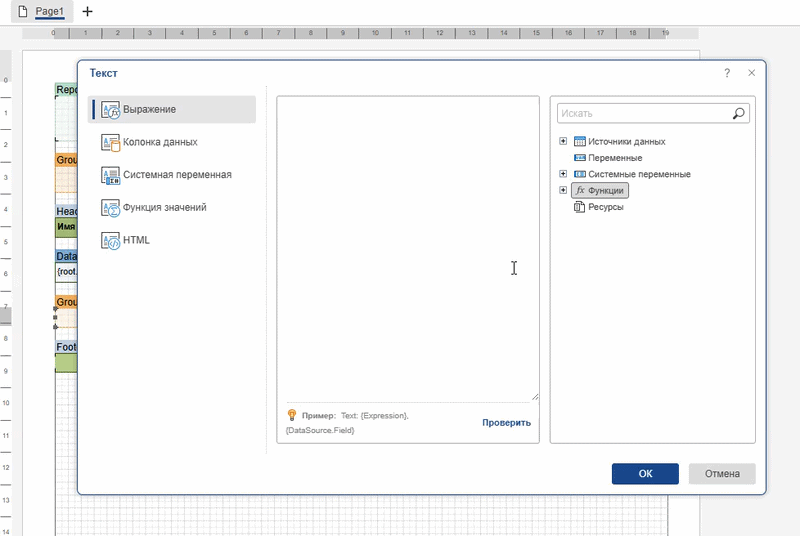Expand the Источники данных node
The width and height of the screenshot is (800, 536).
tap(564, 142)
